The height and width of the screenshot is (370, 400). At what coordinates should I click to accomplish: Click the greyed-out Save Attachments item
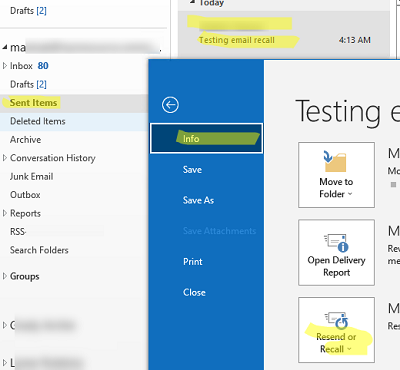pyautogui.click(x=219, y=231)
